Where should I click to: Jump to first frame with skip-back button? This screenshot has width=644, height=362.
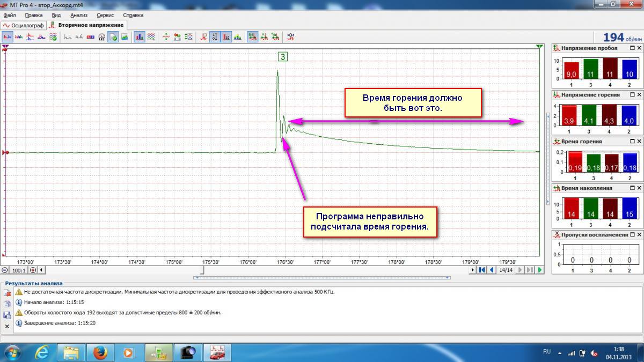[482, 270]
